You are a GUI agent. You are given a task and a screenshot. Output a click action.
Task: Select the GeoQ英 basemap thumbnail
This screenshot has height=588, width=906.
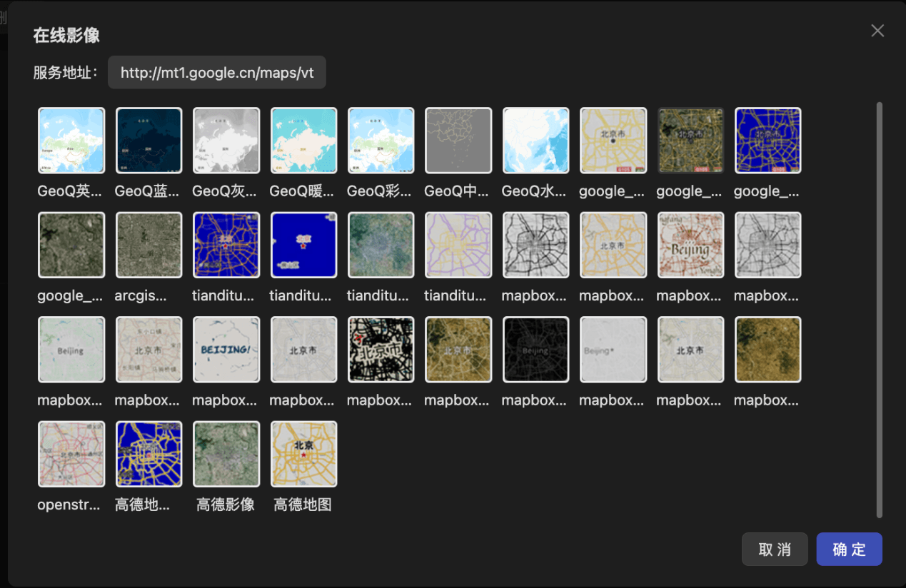point(71,141)
